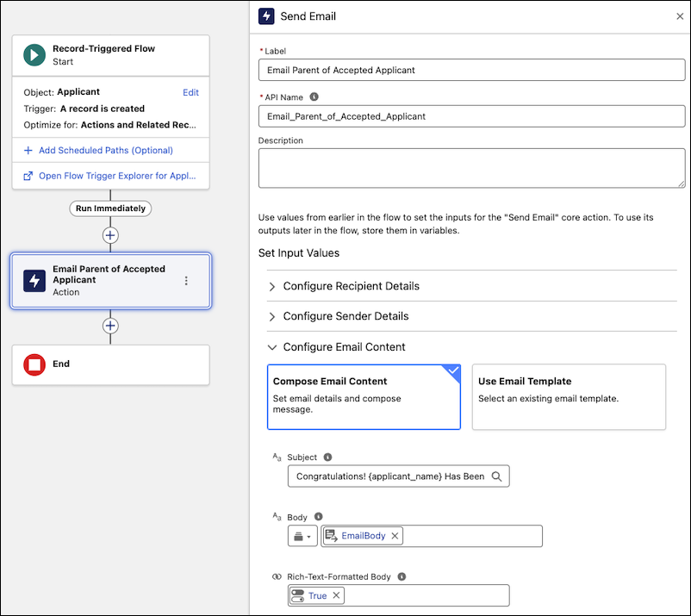Click the Description text area
This screenshot has width=691, height=616.
471,168
